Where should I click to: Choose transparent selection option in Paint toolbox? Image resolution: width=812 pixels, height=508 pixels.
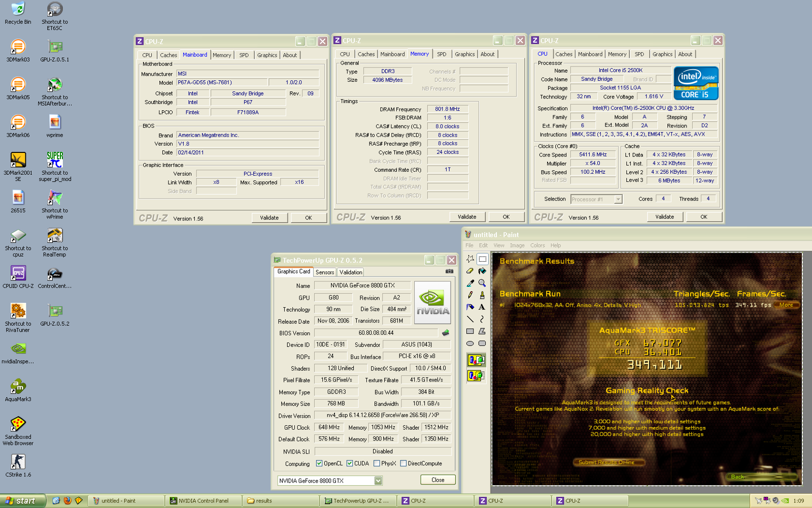pyautogui.click(x=476, y=376)
